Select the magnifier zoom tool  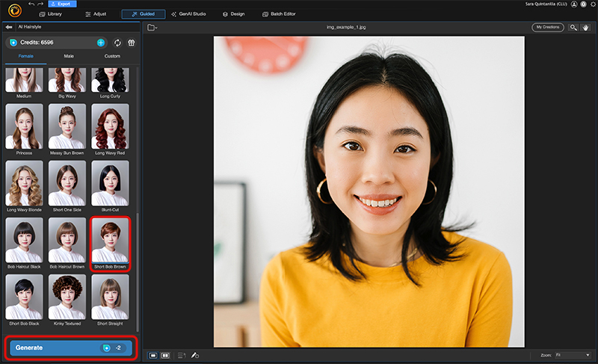(573, 28)
